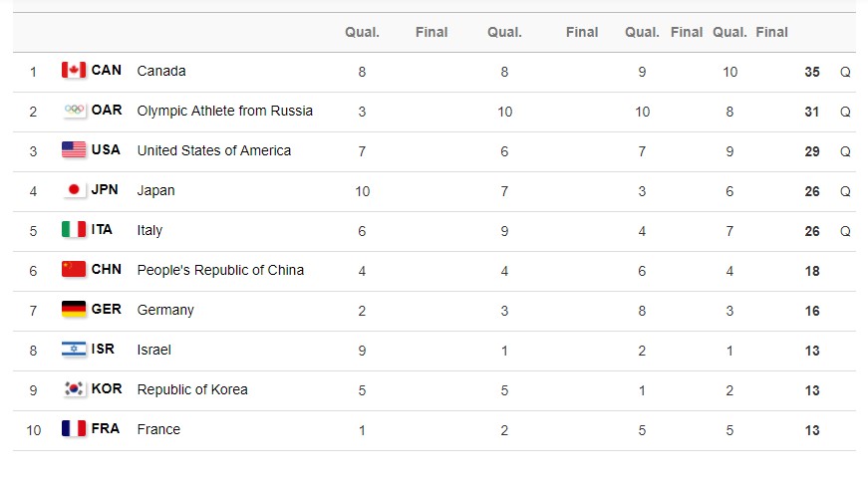Click the France flag icon

point(74,428)
